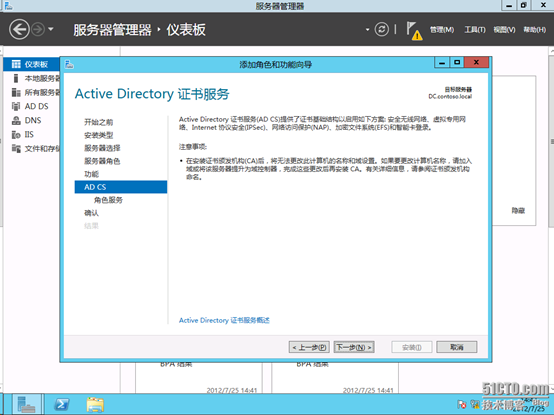Screen dimensions: 554x415
Task: Open the 管理(M) menu
Action: (442, 30)
